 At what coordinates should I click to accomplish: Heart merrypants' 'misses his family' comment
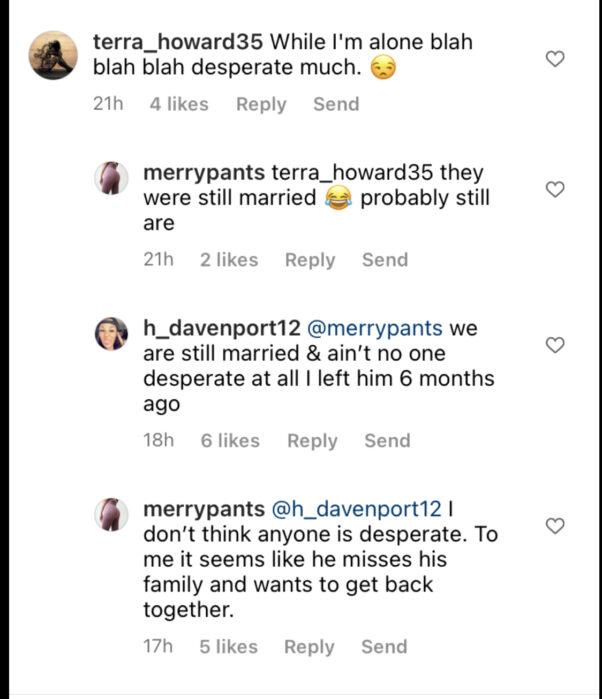pyautogui.click(x=555, y=526)
